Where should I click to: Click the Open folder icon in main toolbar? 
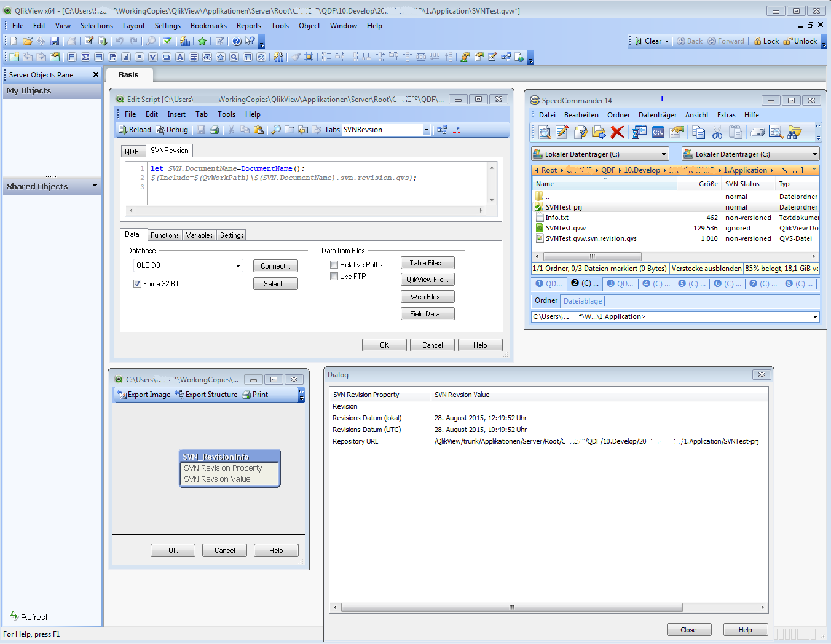[x=27, y=41]
